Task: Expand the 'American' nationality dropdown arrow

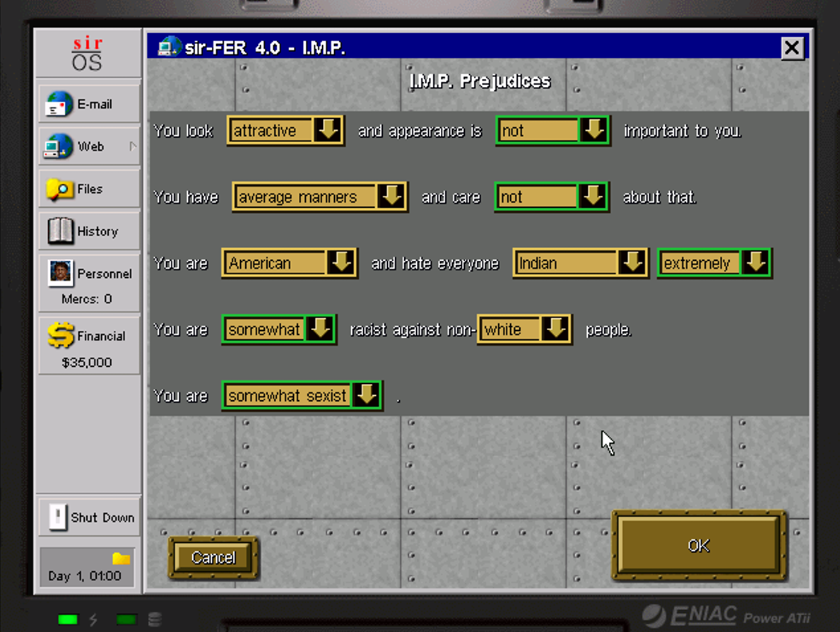Action: tap(341, 263)
